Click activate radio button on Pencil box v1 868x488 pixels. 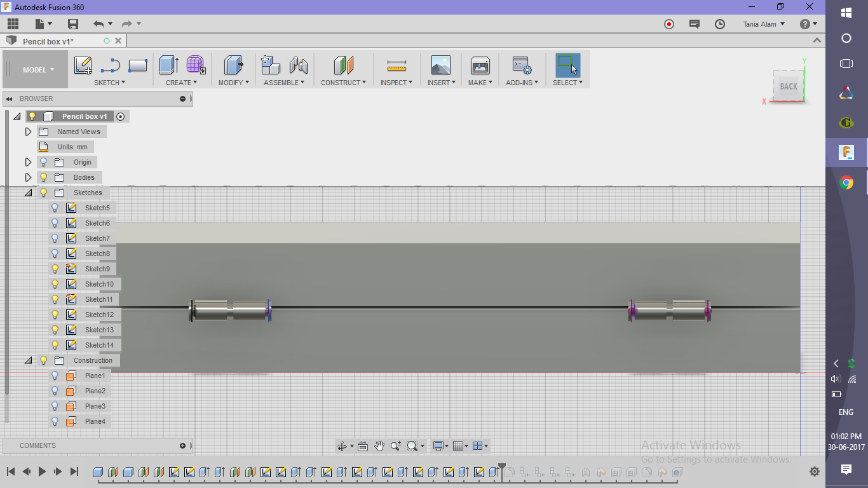[x=121, y=116]
